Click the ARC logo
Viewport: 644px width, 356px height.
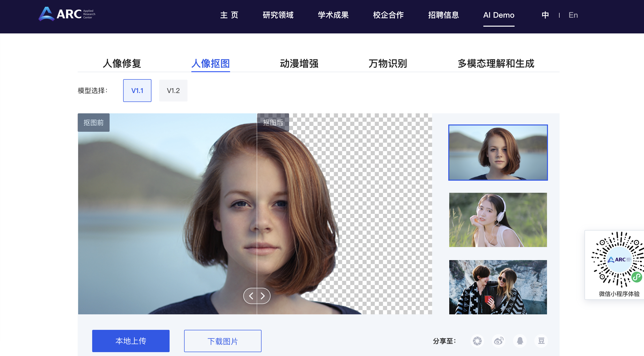pyautogui.click(x=67, y=14)
